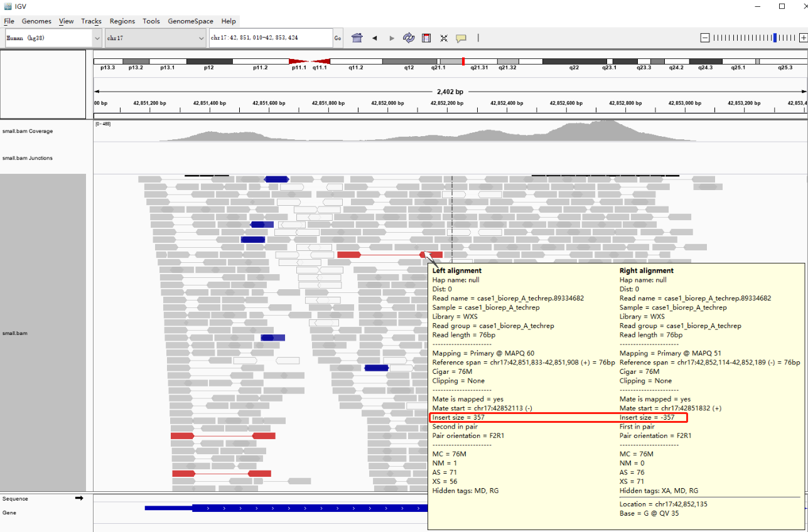Click the gray coverage histogram peak
The height and width of the screenshot is (532, 808).
[x=606, y=130]
